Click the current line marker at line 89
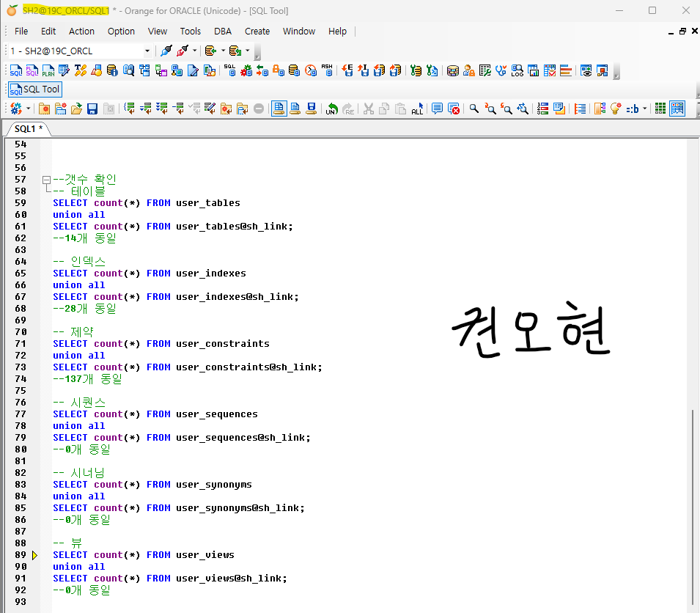The width and height of the screenshot is (700, 613). point(34,555)
